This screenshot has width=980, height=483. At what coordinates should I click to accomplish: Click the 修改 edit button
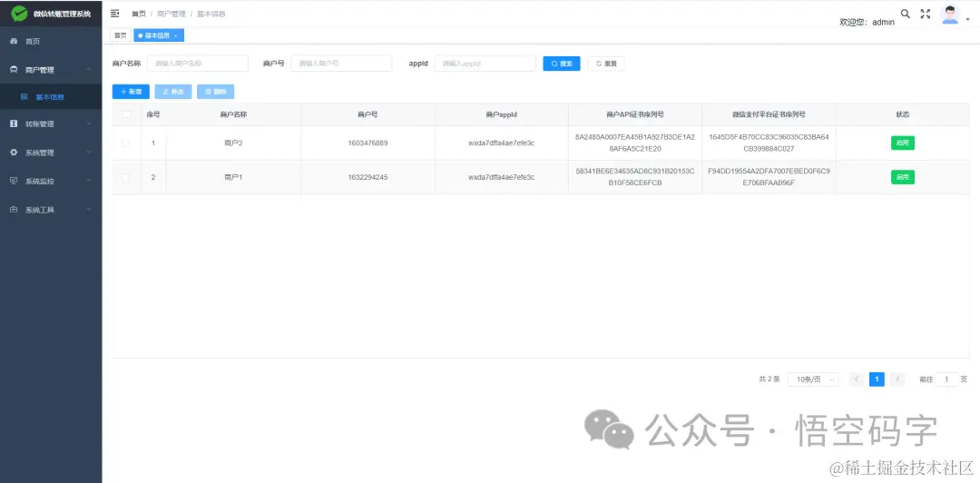pos(173,92)
